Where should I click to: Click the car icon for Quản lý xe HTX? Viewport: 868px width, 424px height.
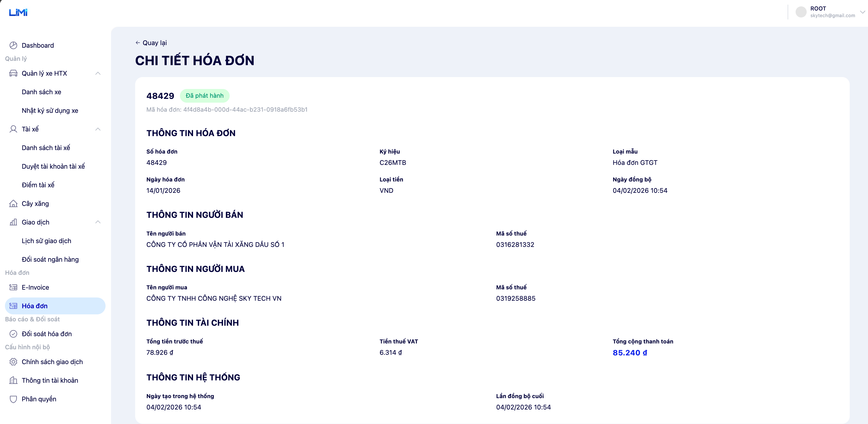[13, 74]
